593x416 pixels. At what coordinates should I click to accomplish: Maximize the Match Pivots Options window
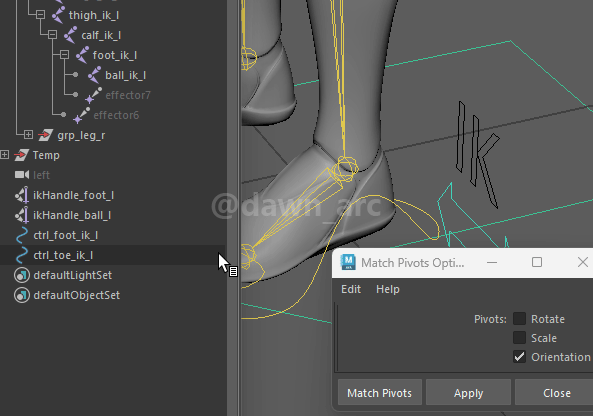tap(537, 262)
